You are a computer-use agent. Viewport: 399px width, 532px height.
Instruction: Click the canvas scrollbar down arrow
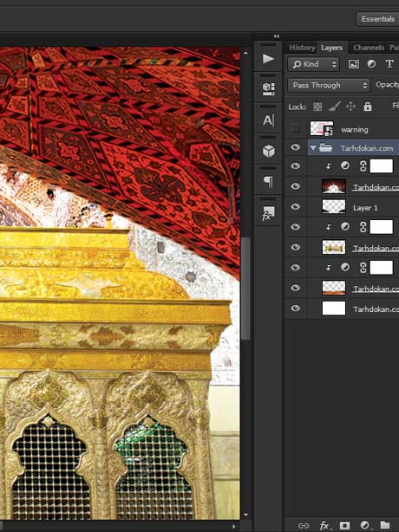coord(245,516)
